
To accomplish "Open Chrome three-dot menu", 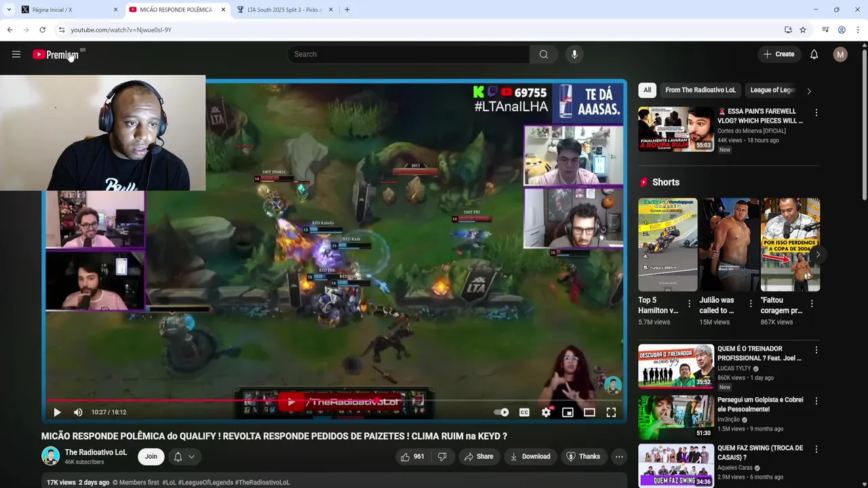I will click(858, 30).
